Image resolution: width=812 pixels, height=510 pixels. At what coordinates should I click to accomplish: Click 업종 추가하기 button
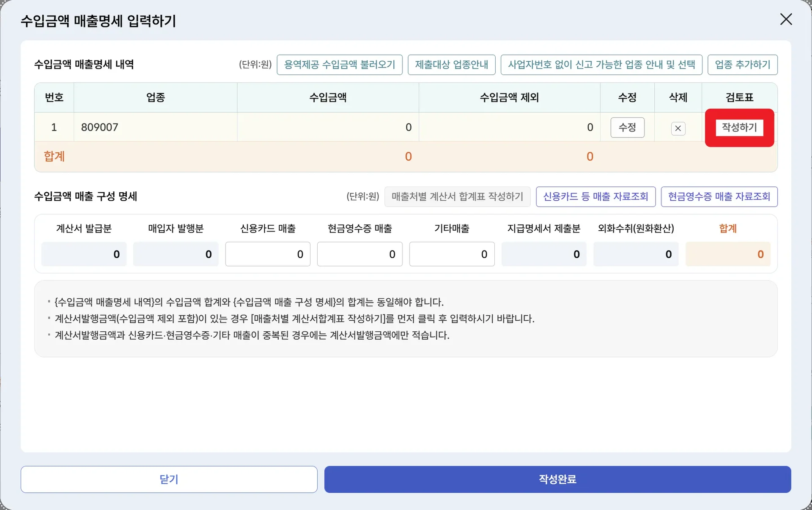tap(742, 65)
